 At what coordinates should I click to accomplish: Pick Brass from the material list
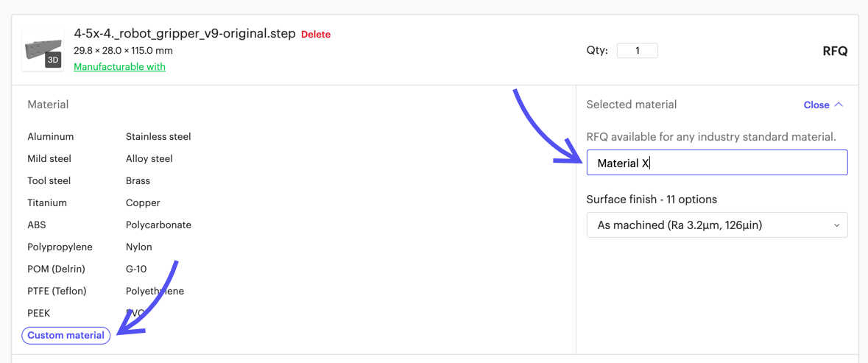138,181
